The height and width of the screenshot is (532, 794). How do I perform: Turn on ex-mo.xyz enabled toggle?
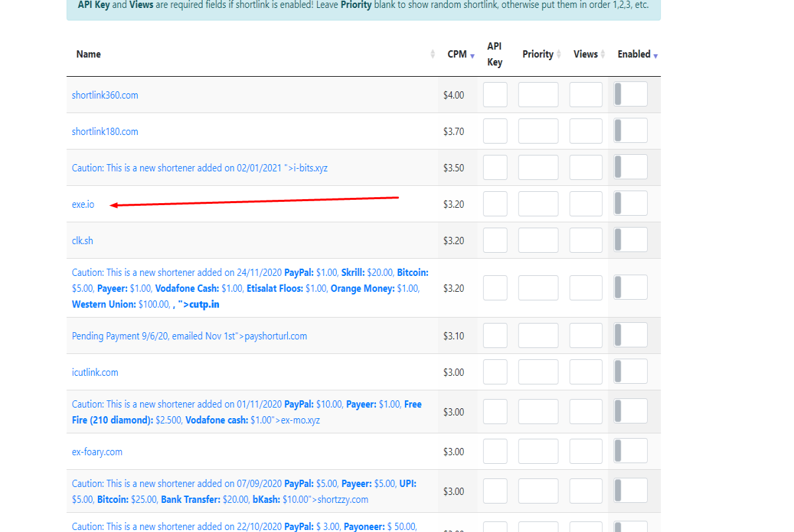coord(631,412)
